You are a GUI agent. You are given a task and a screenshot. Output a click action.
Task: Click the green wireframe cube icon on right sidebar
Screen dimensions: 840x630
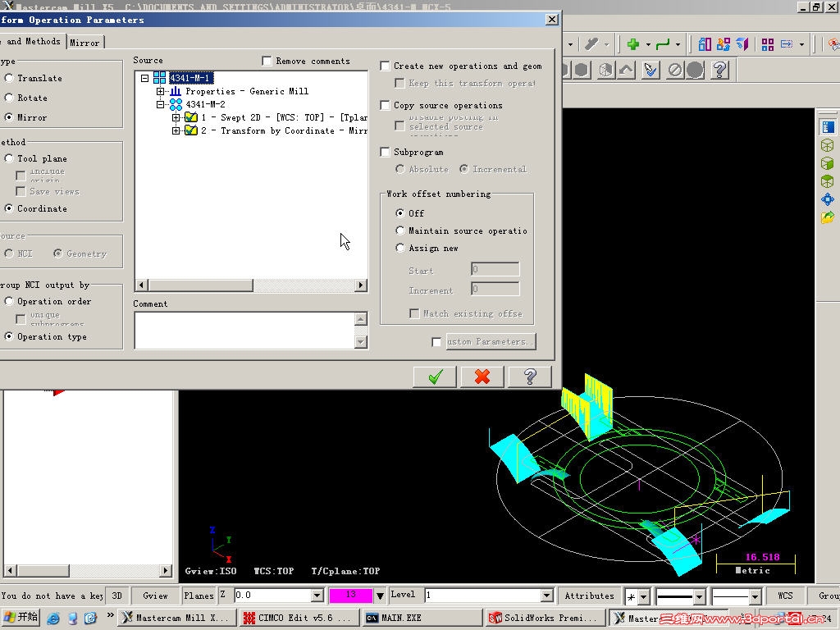[x=828, y=145]
